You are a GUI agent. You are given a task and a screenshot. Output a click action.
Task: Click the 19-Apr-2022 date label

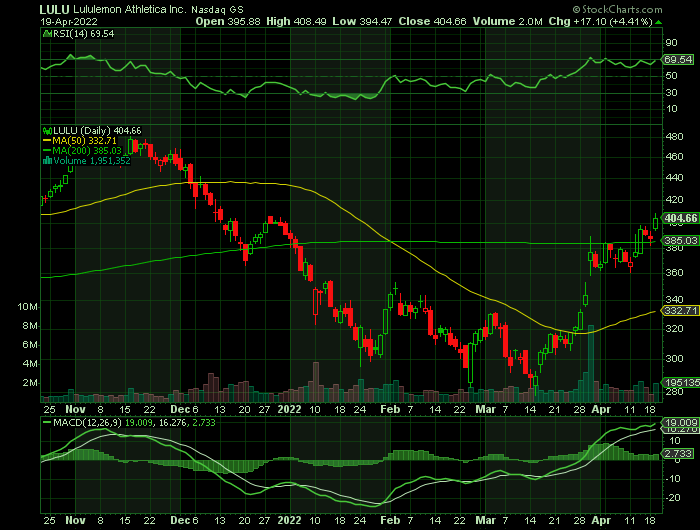tap(69, 22)
